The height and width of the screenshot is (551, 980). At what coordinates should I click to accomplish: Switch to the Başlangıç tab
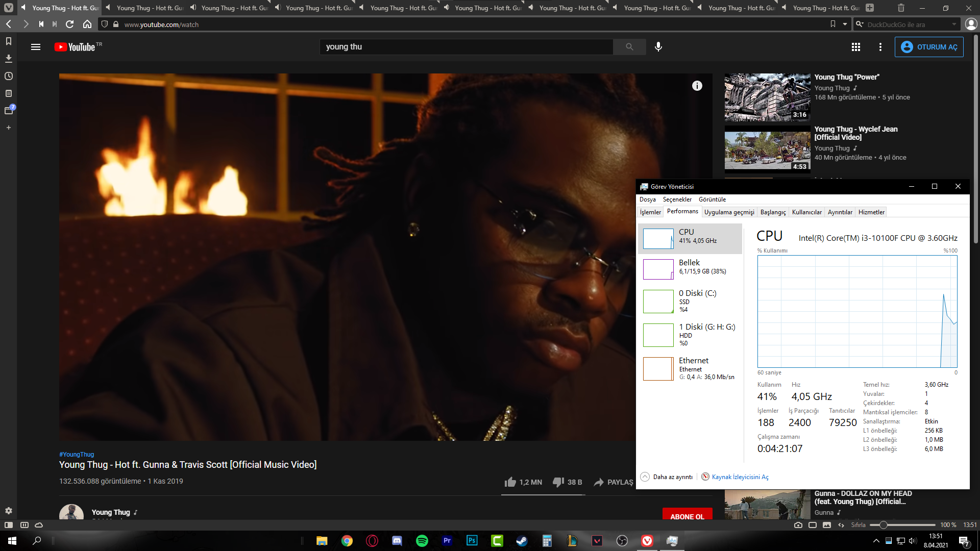(773, 212)
